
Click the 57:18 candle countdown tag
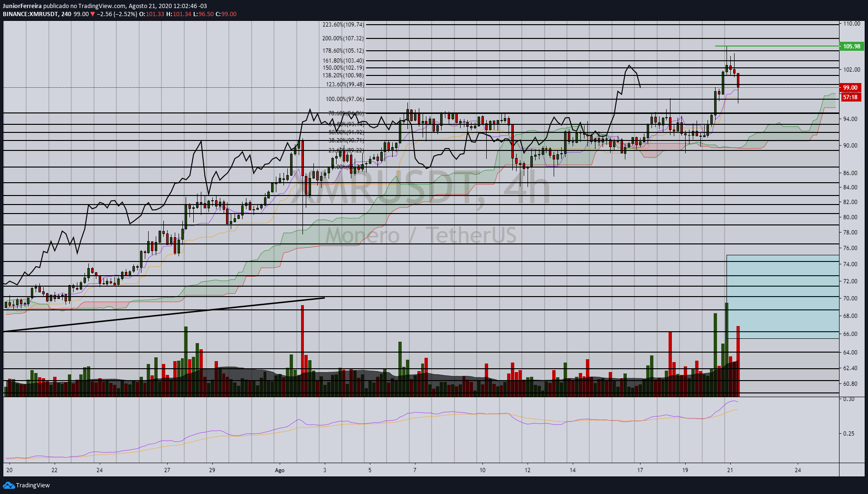coord(850,97)
